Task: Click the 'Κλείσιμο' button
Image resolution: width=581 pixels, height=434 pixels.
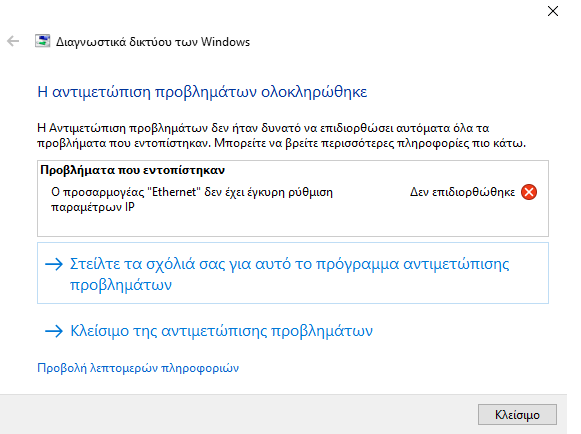Action: click(x=517, y=414)
